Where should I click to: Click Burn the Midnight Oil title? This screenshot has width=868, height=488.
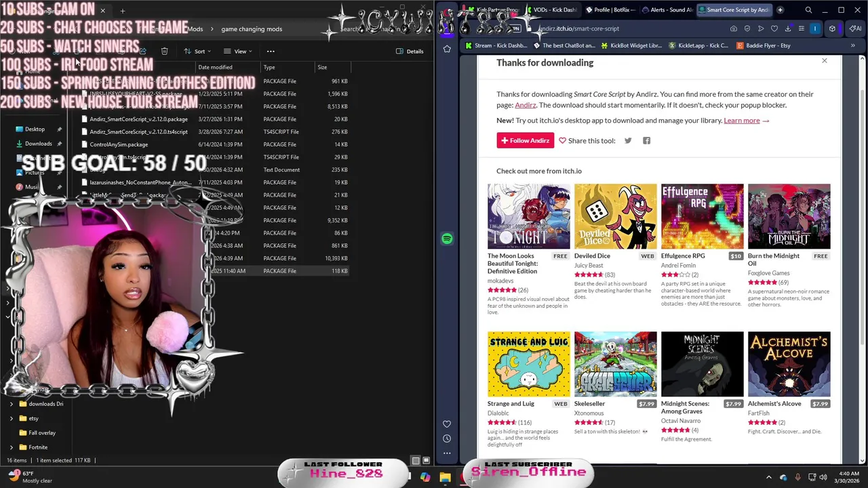coord(774,260)
